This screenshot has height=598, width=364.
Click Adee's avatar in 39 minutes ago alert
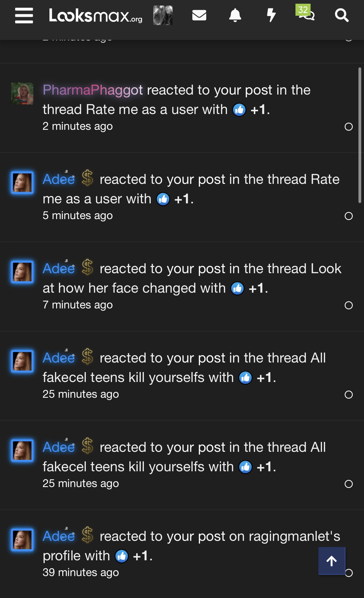(22, 540)
